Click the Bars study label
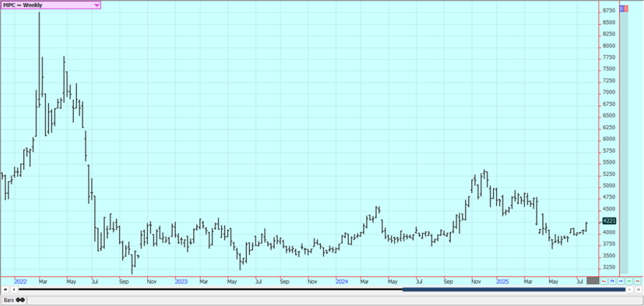644x306 pixels. pyautogui.click(x=9, y=300)
